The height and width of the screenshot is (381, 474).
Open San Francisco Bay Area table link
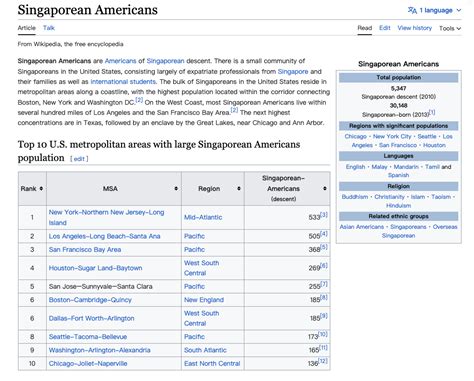[x=85, y=250]
